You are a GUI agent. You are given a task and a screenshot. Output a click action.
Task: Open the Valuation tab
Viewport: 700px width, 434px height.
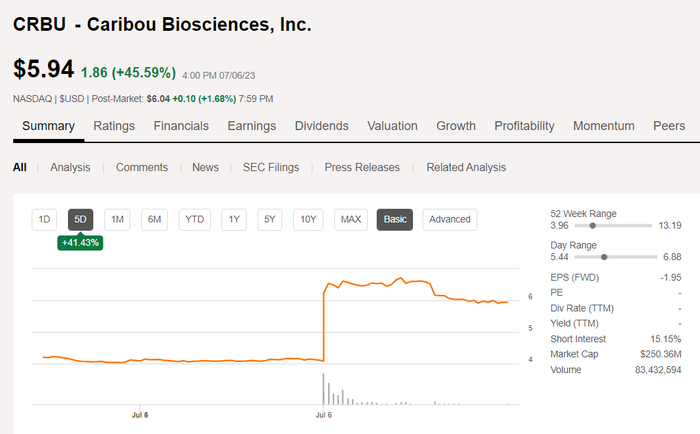pos(392,126)
